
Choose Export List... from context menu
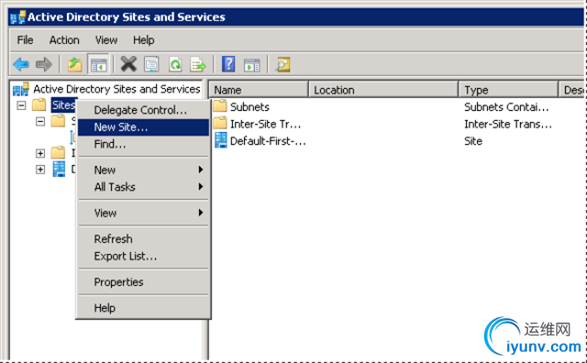click(x=143, y=256)
